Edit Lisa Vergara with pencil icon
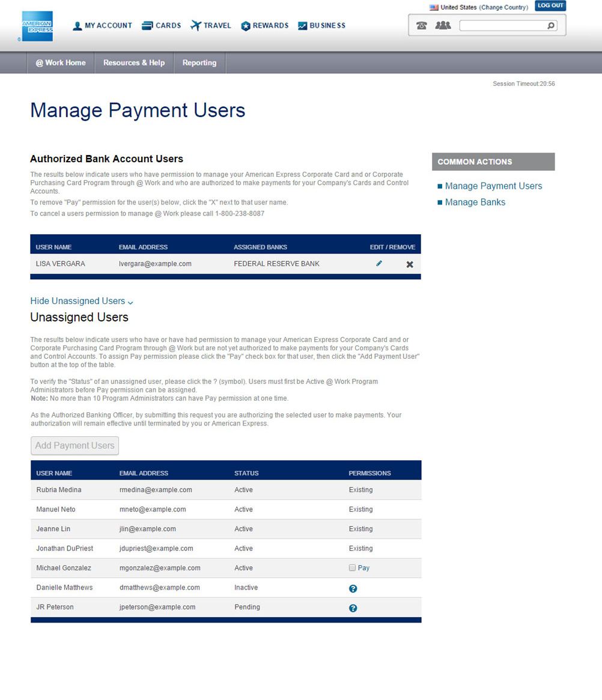 click(x=379, y=263)
